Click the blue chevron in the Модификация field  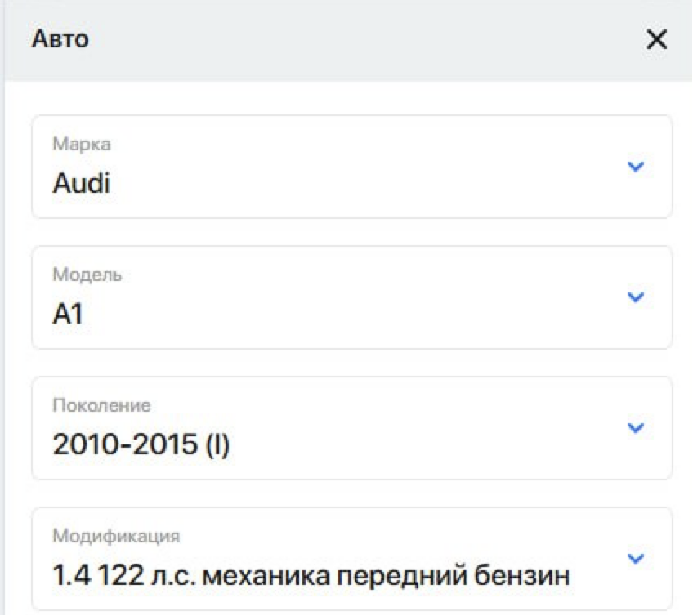(635, 559)
